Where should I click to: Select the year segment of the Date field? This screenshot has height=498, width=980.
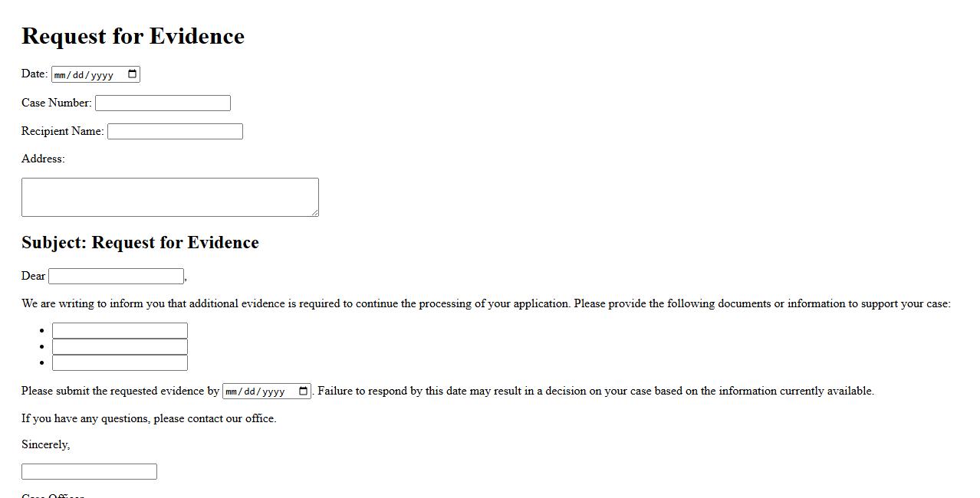pyautogui.click(x=102, y=75)
